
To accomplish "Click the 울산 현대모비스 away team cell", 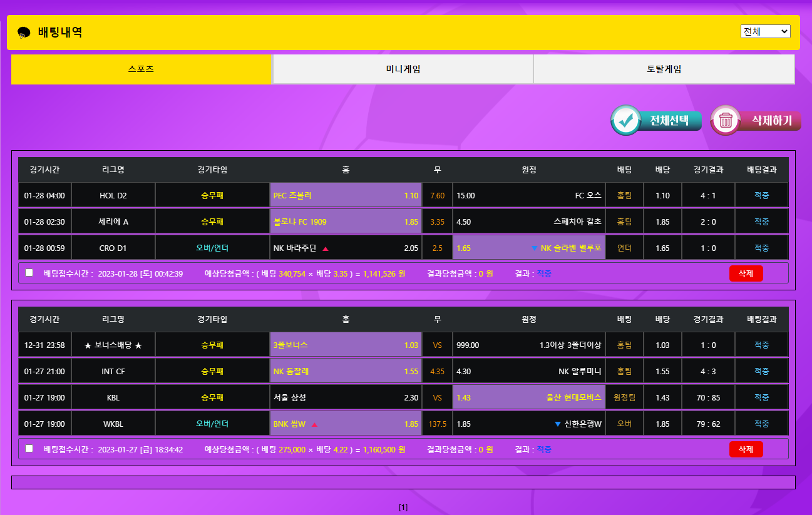I will 528,397.
